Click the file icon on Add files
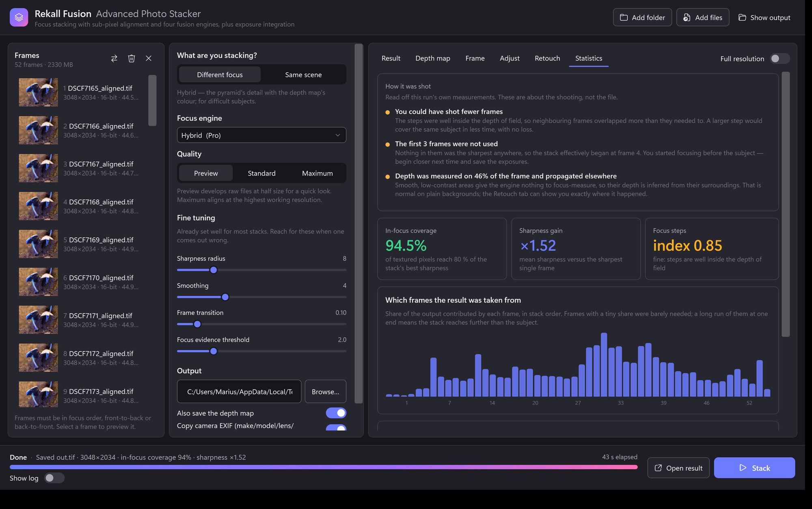Screen dimensions: 812x509 [687, 17]
